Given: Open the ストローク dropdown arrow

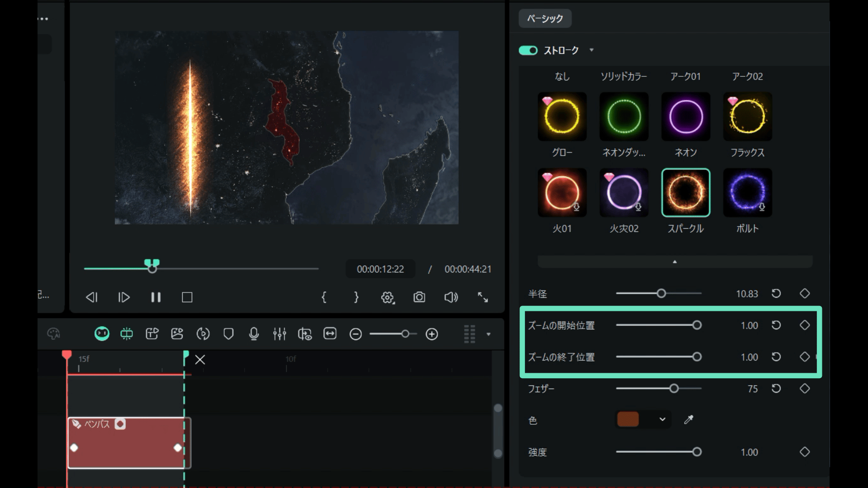Looking at the screenshot, I should click(x=592, y=51).
